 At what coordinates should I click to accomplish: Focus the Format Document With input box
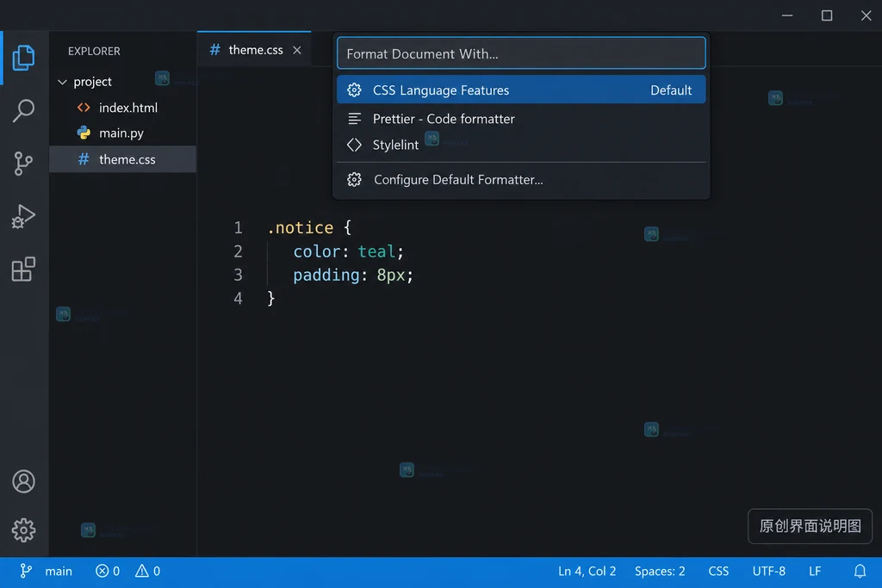[521, 53]
